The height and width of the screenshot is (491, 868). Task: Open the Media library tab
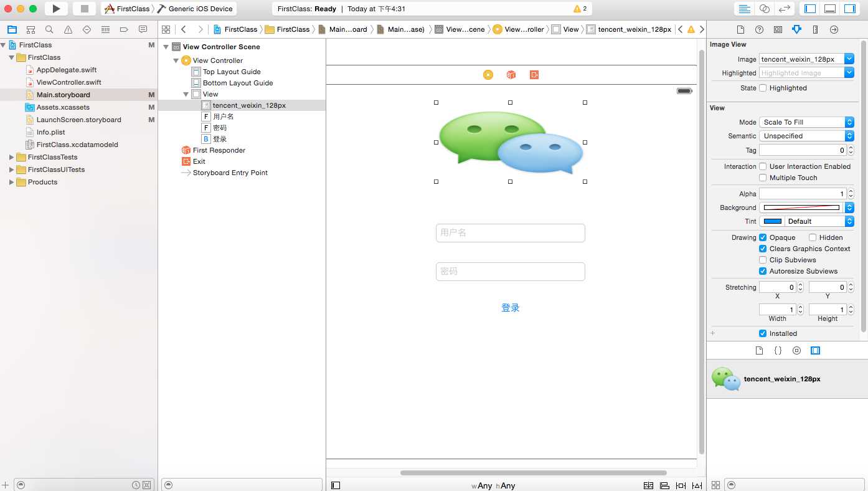pyautogui.click(x=815, y=350)
